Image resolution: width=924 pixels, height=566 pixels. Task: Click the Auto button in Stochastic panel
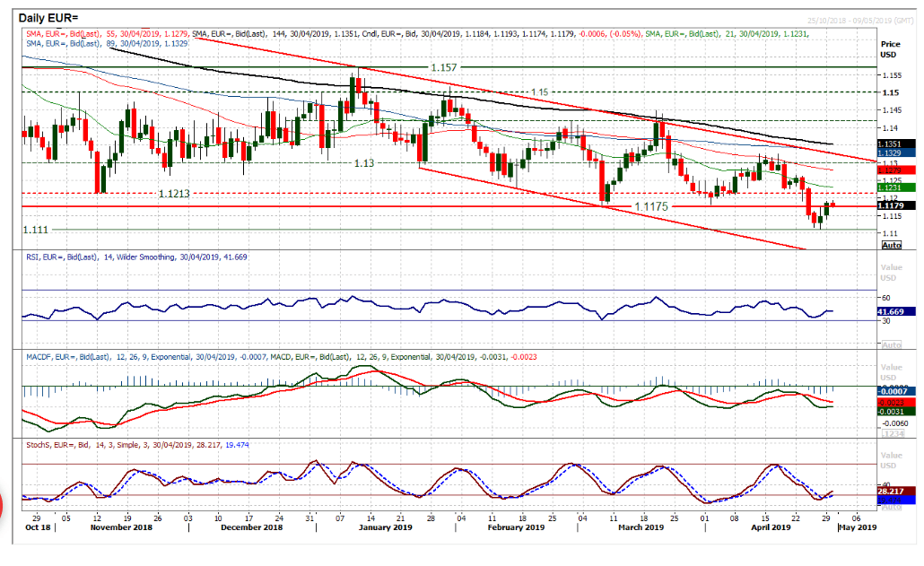(891, 507)
